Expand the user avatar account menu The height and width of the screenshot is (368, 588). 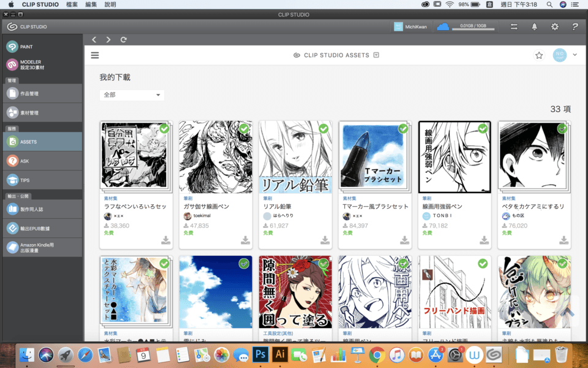tap(575, 55)
